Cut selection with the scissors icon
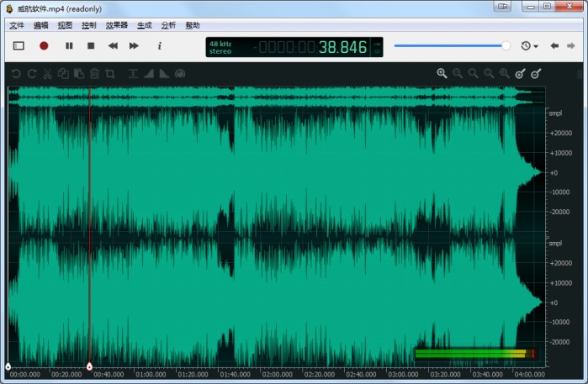The width and height of the screenshot is (588, 384). 47,73
